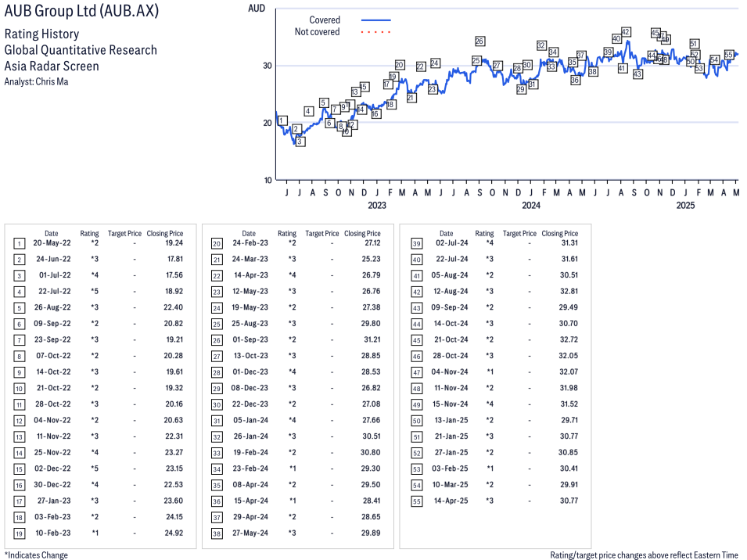The height and width of the screenshot is (560, 747).
Task: Click the 'Covered' legend label
Action: pos(325,20)
